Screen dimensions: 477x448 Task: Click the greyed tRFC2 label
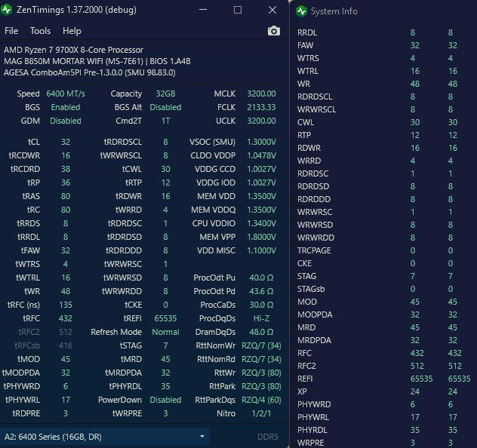(29, 332)
